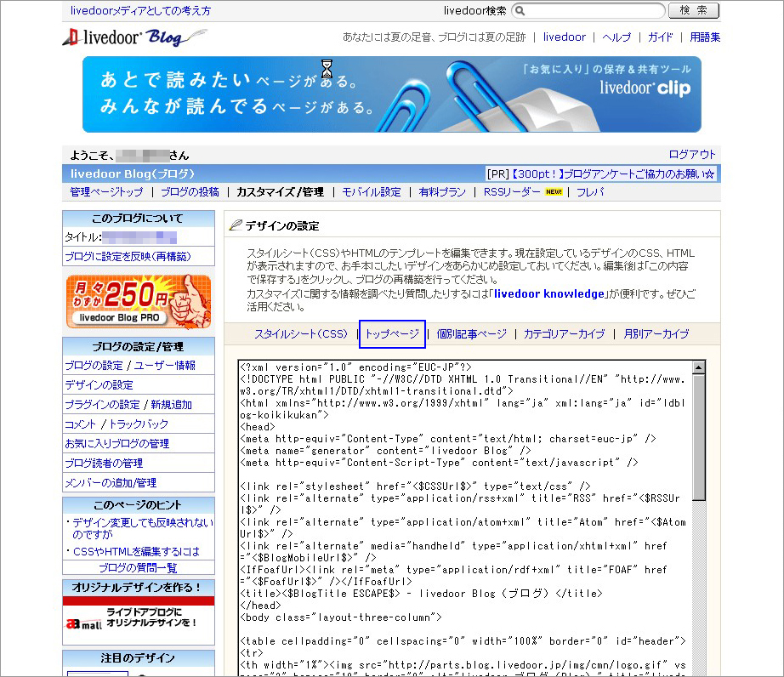
Task: Click the ログアウト link
Action: [x=692, y=155]
